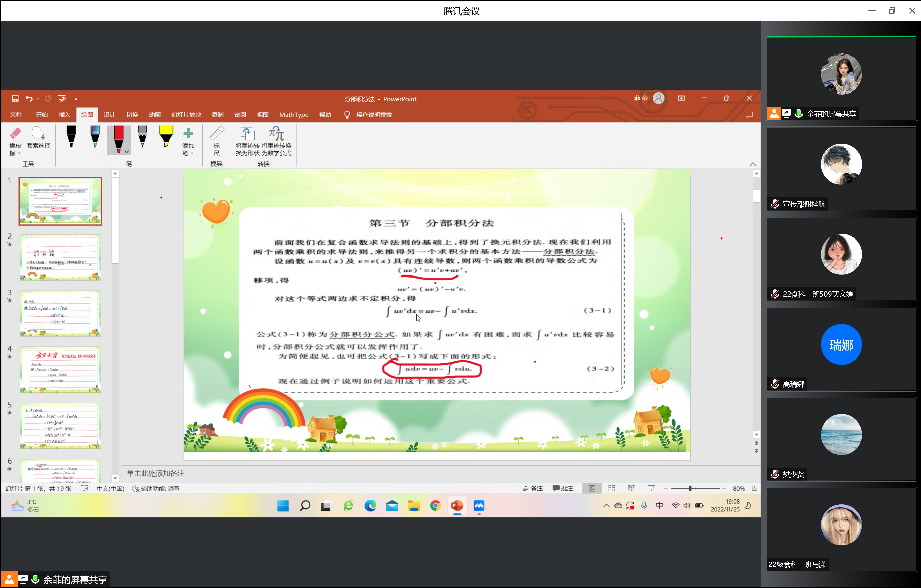Image resolution: width=921 pixels, height=588 pixels.
Task: Click the Save icon in quick access
Action: coord(15,99)
